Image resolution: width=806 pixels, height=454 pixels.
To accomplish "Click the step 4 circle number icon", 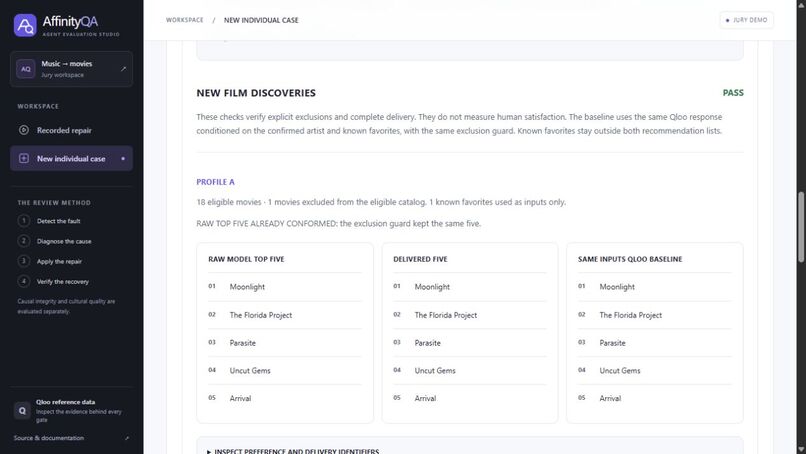I will pyautogui.click(x=24, y=281).
